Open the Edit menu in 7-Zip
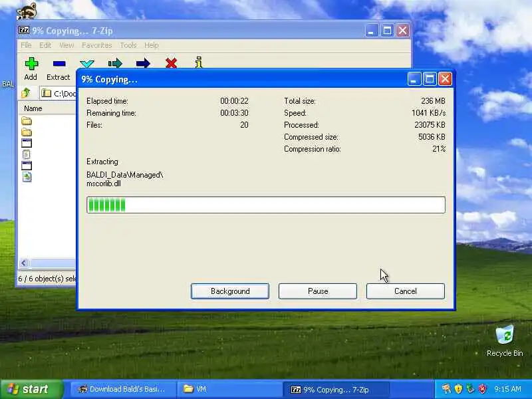 [x=45, y=45]
